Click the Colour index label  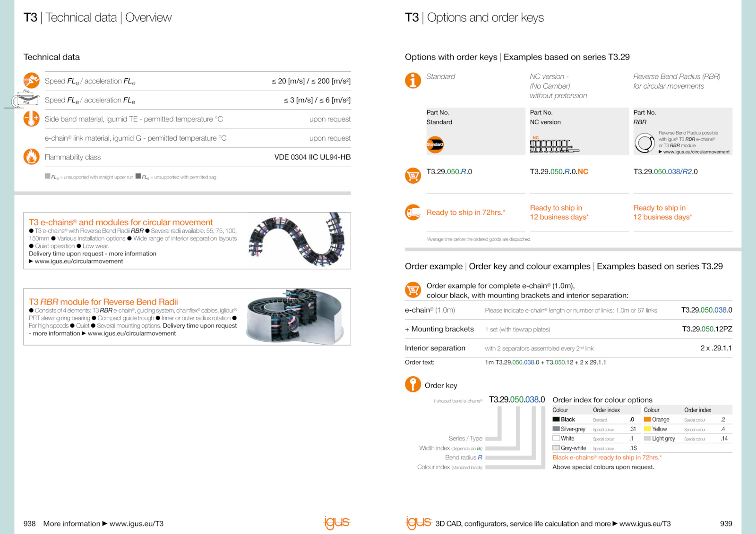pyautogui.click(x=450, y=467)
